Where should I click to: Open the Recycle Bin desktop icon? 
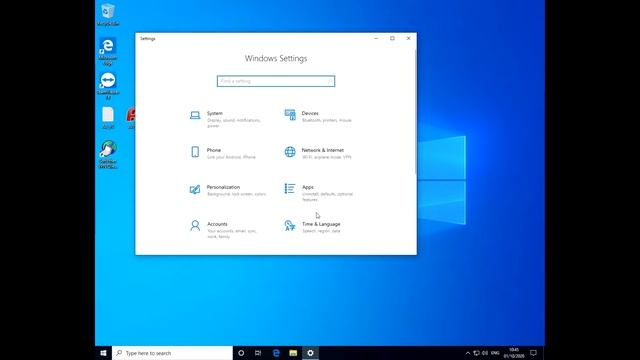pos(108,15)
